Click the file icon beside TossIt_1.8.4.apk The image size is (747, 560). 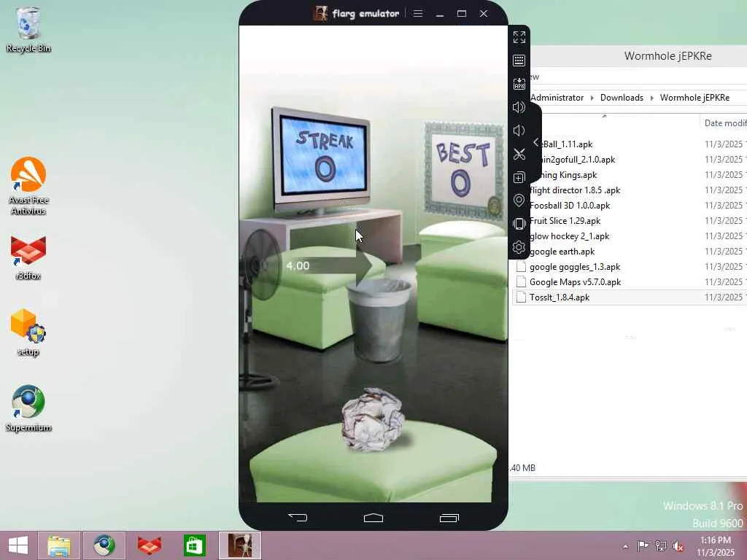click(x=521, y=297)
